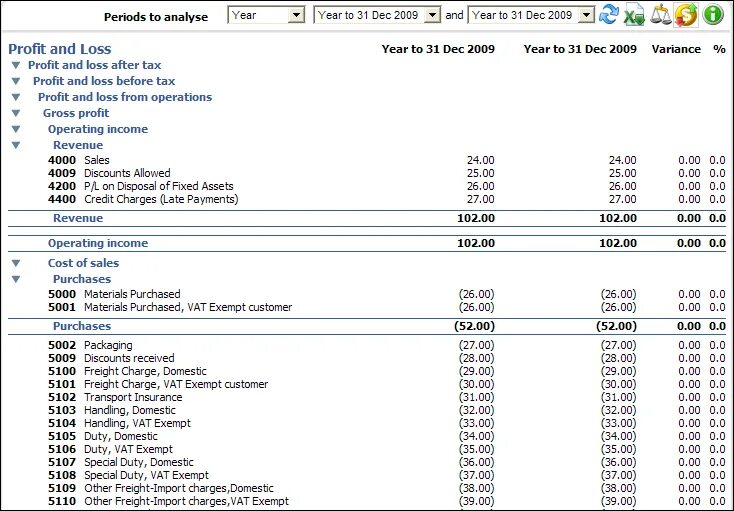734x511 pixels.
Task: Collapse the Purchases section arrow
Action: point(16,279)
